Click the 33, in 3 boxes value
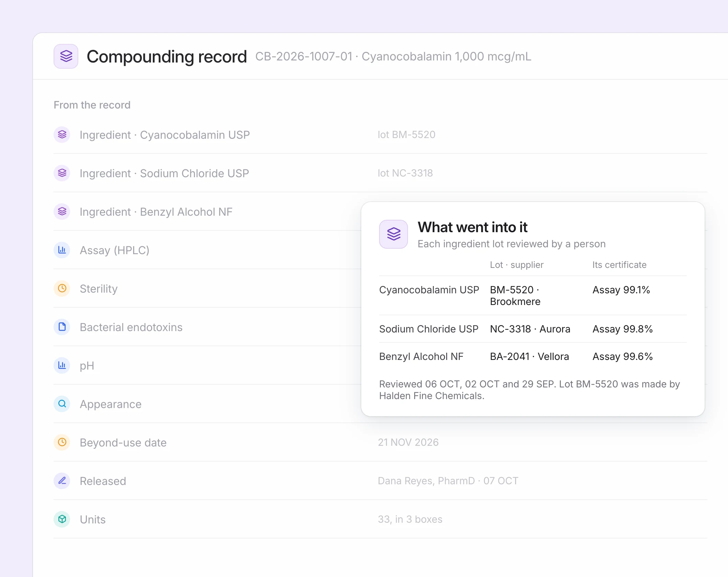 [x=410, y=519]
